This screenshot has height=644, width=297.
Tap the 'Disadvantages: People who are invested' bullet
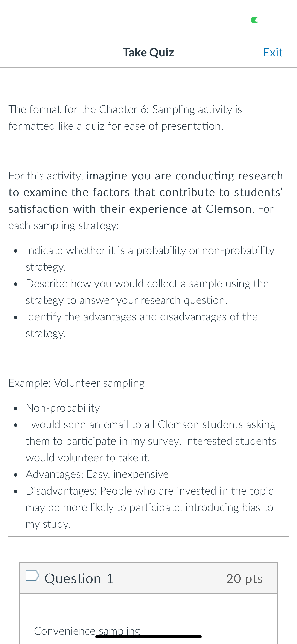click(x=149, y=507)
